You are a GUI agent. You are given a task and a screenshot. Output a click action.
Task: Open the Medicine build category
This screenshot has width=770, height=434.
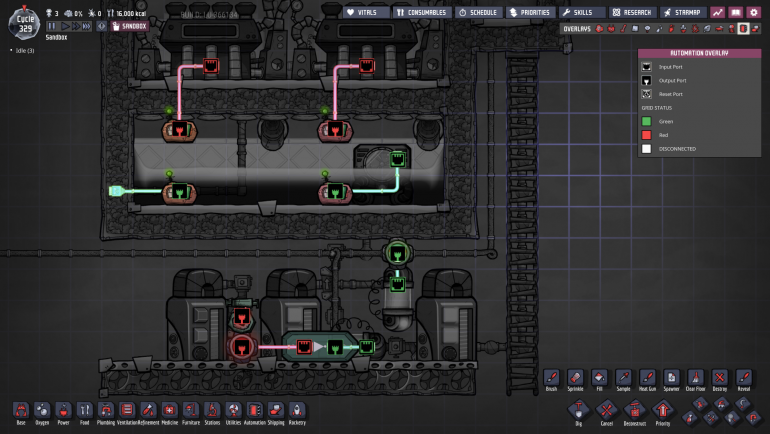[x=169, y=411]
